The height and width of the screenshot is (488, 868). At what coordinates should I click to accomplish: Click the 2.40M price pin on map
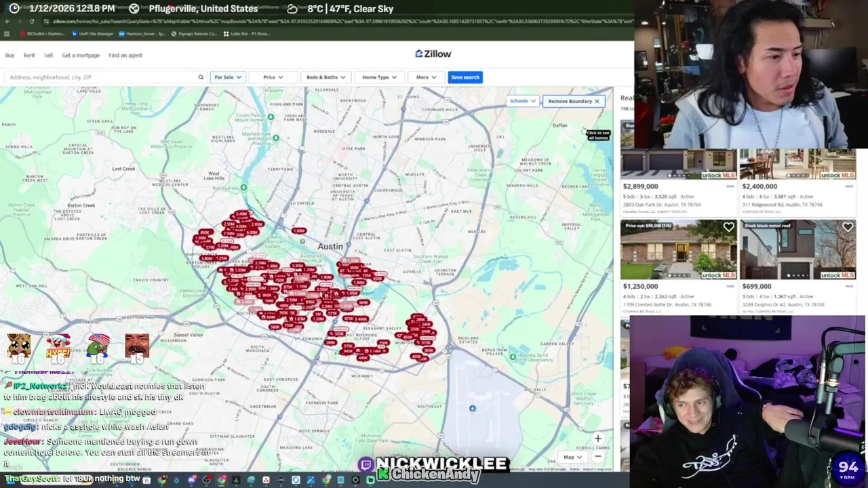[241, 214]
